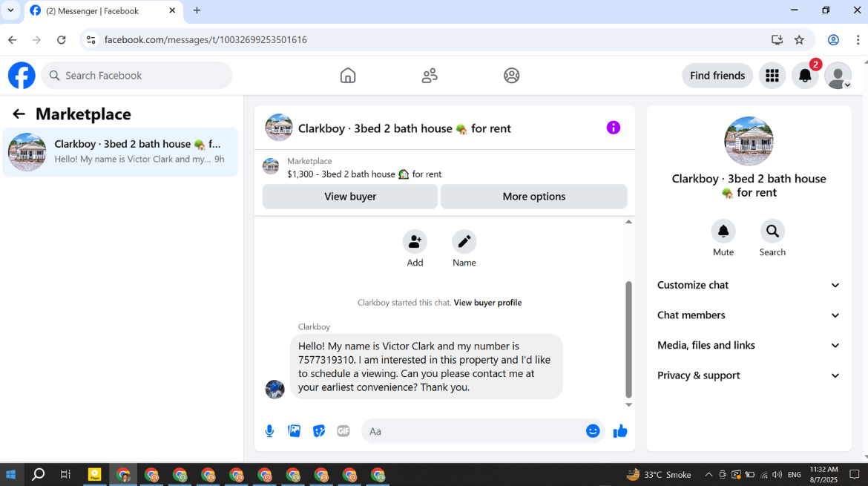Open the Windows Start menu
Screen dimensions: 868x486
click(10, 474)
